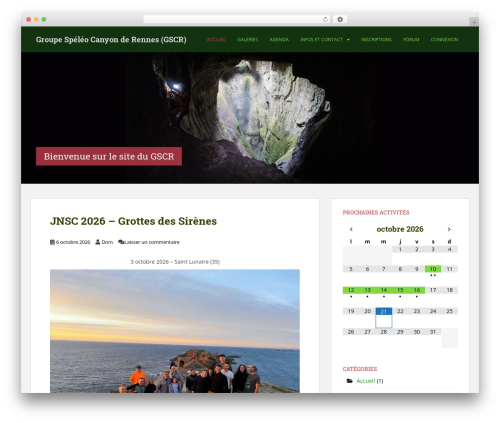Select October 28 in calendar
The height and width of the screenshot is (423, 500).
pyautogui.click(x=384, y=332)
